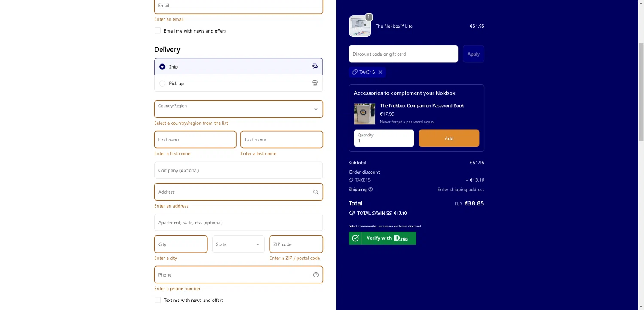Click 'Select a country/region from the list' error
Screen dimensions: 644x310
191,123
